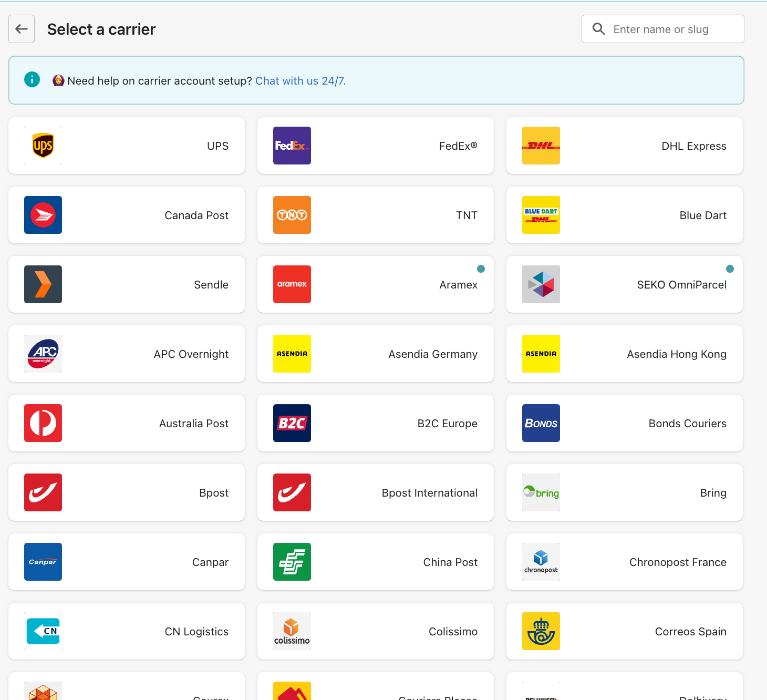Click the status dot on Aramex card
767x700 pixels.
point(481,269)
